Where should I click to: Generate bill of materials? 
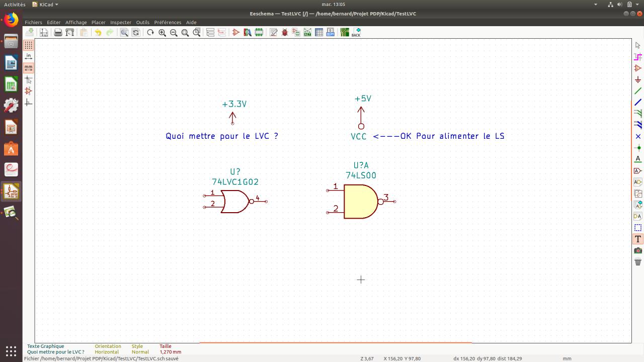click(x=331, y=33)
